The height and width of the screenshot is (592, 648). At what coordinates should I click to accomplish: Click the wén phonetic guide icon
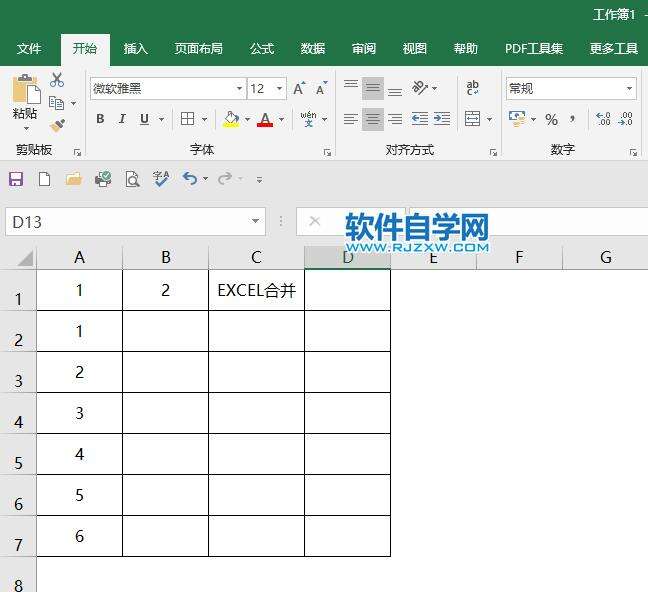tap(308, 119)
